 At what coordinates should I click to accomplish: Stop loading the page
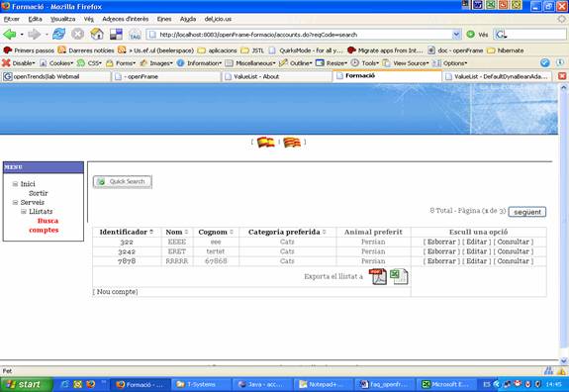(77, 35)
